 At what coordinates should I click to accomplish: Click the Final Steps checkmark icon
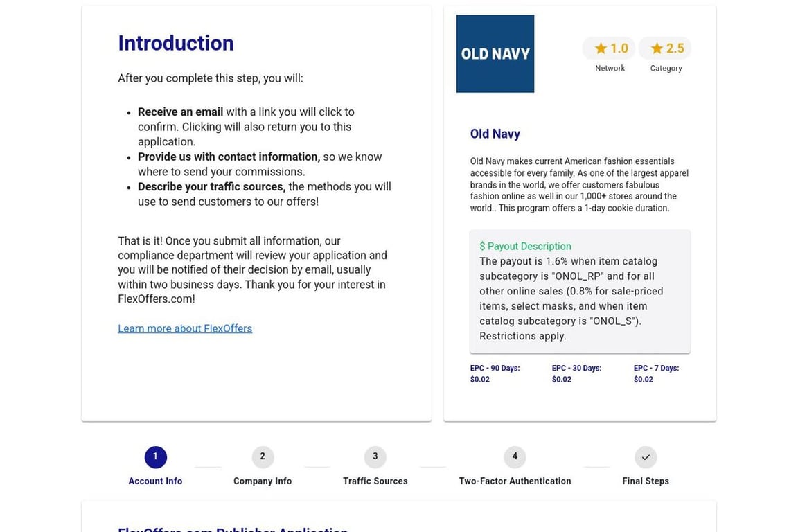[x=646, y=457]
